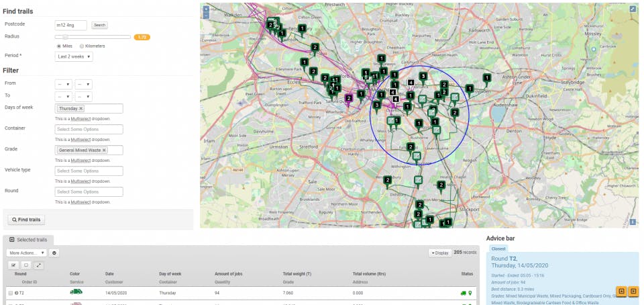Toggle fullscreen map view
Viewport: 644px width, 305px height.
[632, 9]
